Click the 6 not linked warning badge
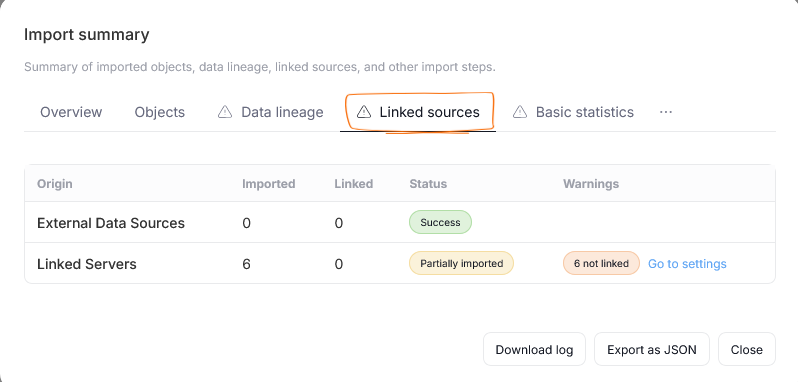The width and height of the screenshot is (798, 382). [601, 263]
